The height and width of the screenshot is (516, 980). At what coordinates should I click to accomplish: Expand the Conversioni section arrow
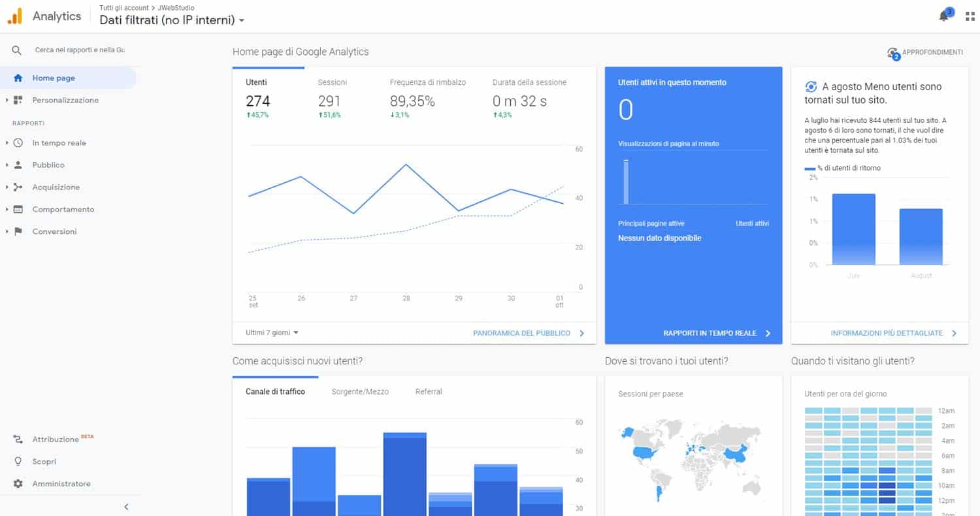pos(7,231)
